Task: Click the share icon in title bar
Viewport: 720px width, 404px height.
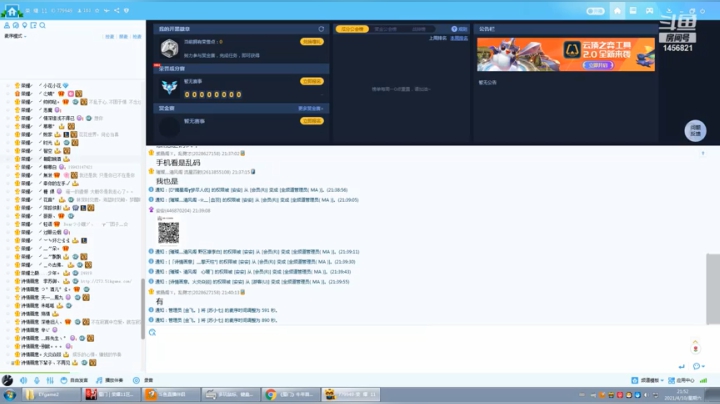Action: pos(117,10)
